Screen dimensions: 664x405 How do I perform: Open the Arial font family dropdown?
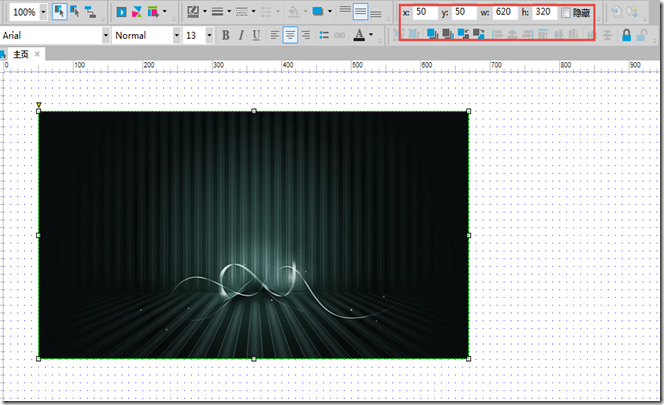click(106, 35)
